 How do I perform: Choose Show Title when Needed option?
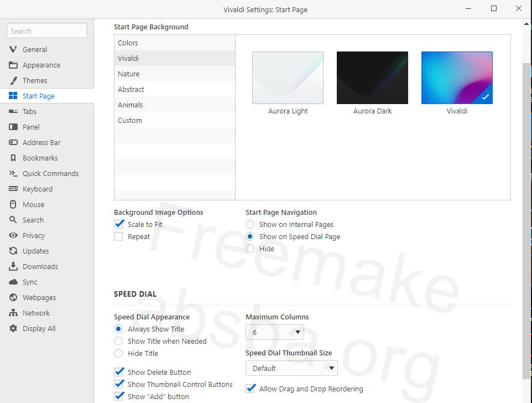[x=118, y=341]
